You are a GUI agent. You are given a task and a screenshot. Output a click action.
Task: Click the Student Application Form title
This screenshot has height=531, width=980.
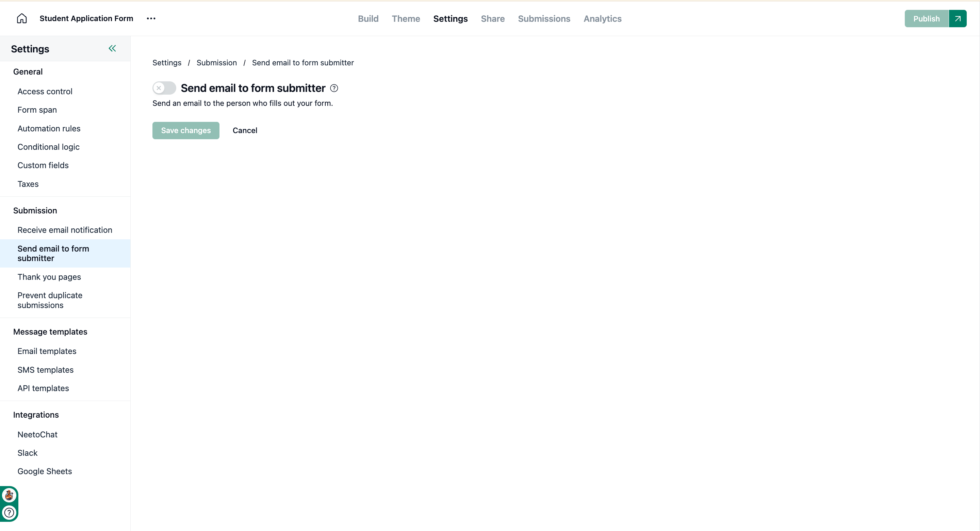tap(86, 18)
